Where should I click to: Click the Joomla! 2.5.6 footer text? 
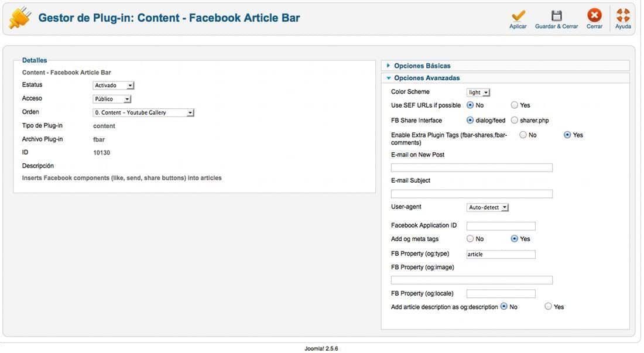321,348
